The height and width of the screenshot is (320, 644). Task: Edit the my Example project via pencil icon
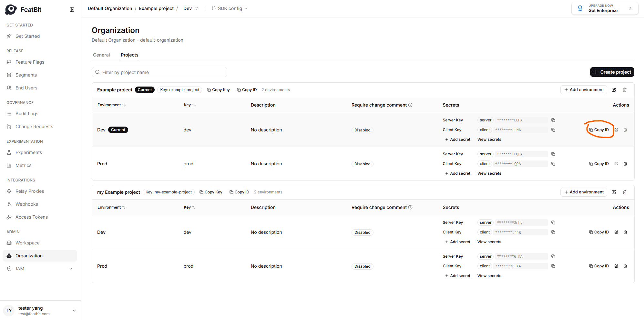pos(614,192)
